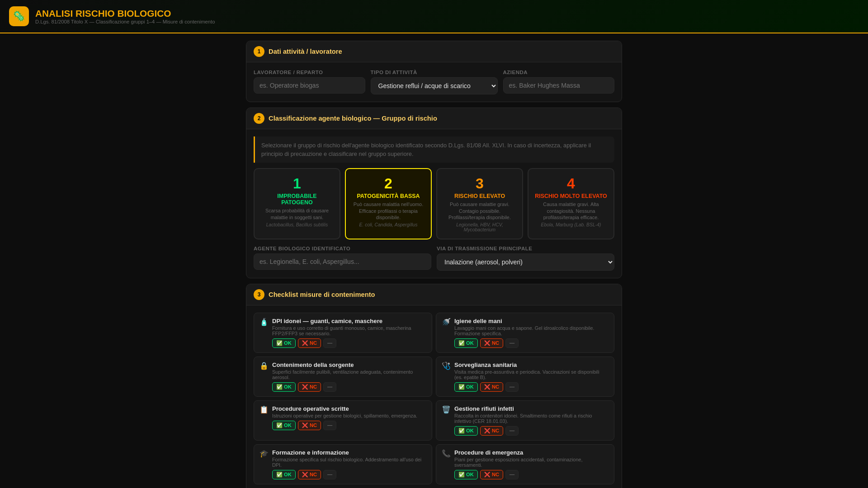The image size is (868, 488).
Task: Mark Procedure operative scritte as OK
Action: (x=284, y=426)
